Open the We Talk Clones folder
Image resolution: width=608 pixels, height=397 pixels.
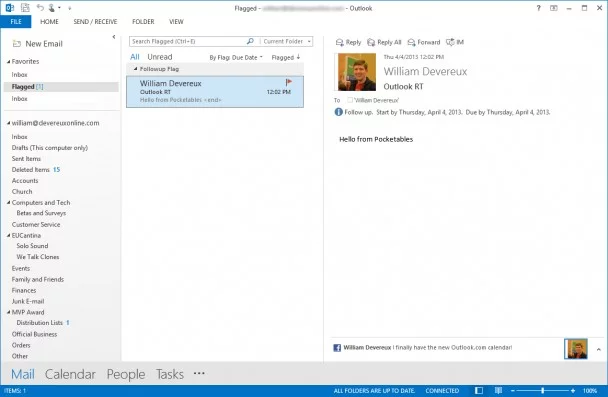38,257
